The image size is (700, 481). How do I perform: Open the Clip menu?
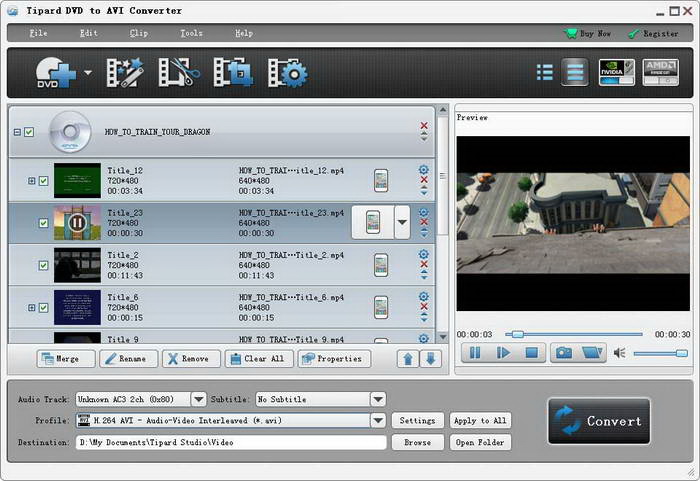coord(139,33)
